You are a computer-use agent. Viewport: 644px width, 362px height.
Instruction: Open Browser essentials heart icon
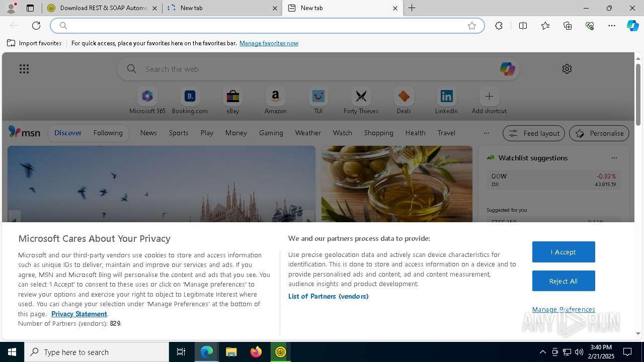click(590, 26)
